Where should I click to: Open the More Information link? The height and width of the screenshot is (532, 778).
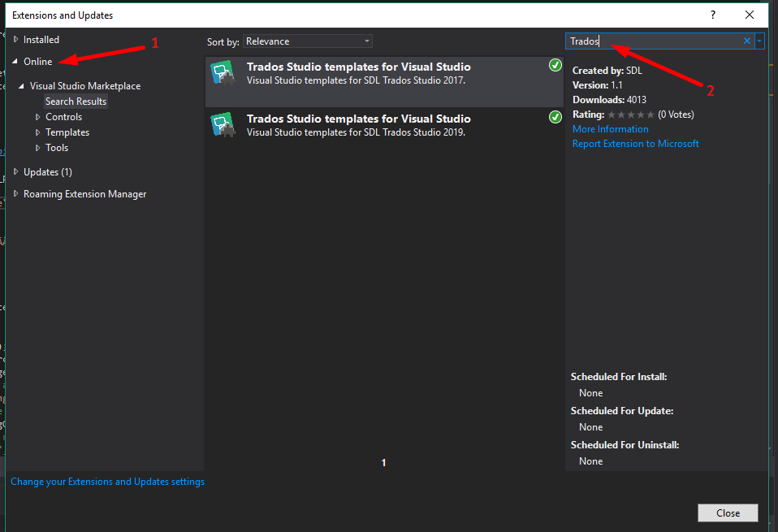[x=610, y=129]
